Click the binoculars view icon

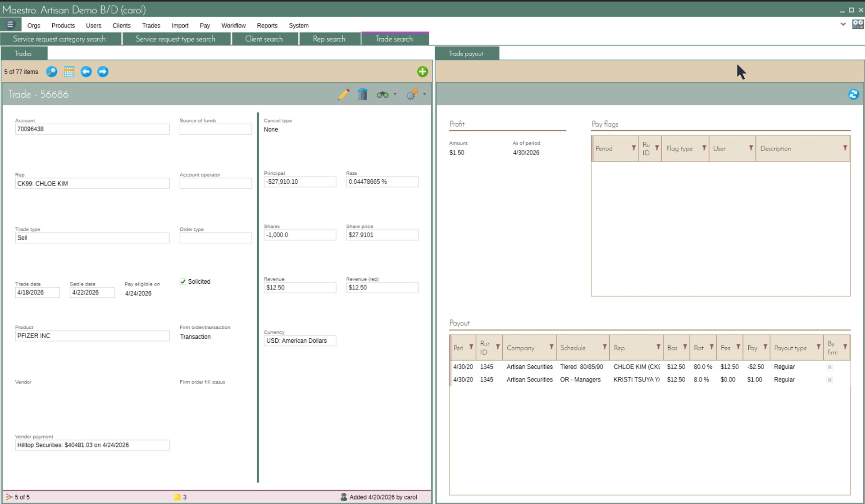click(x=382, y=95)
